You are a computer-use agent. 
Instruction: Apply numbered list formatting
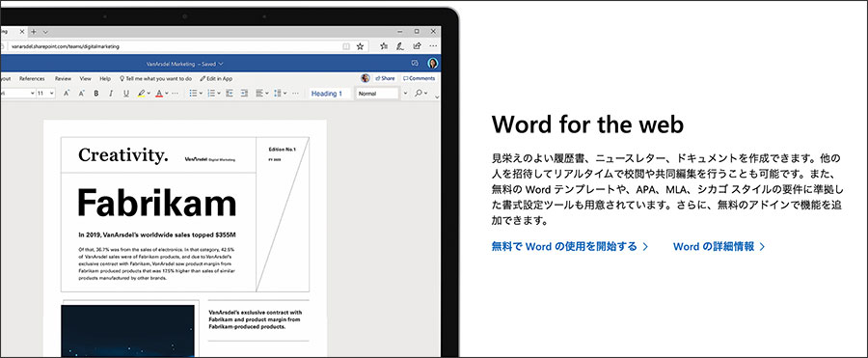(x=210, y=94)
